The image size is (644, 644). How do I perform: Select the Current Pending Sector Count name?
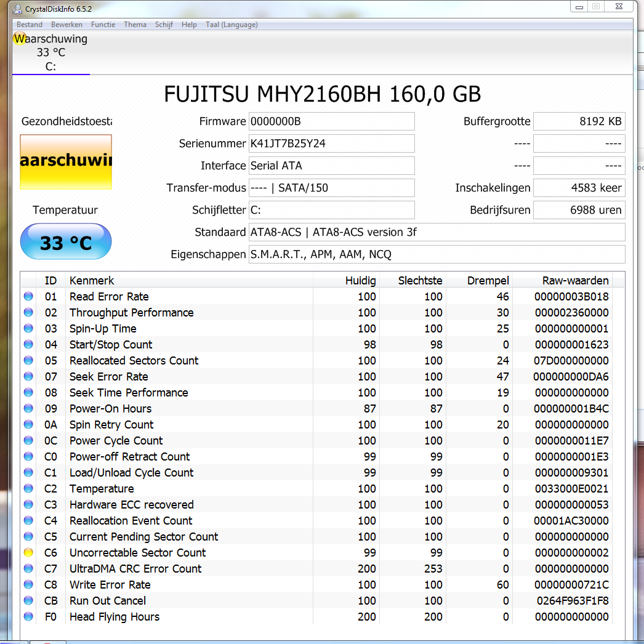coord(143,537)
